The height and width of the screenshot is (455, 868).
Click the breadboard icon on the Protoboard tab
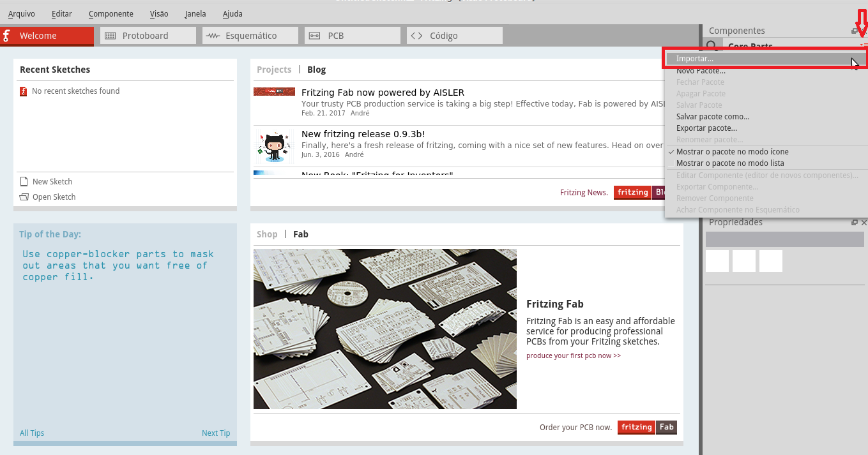[110, 36]
